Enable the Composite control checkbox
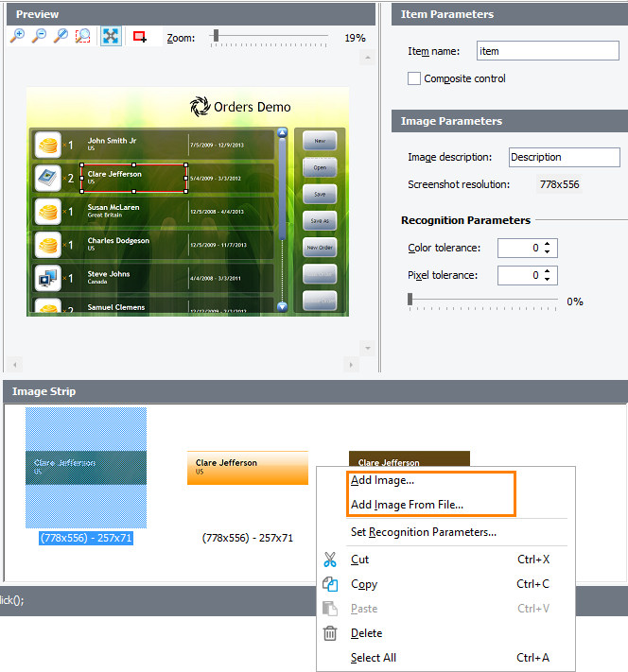 [x=414, y=78]
